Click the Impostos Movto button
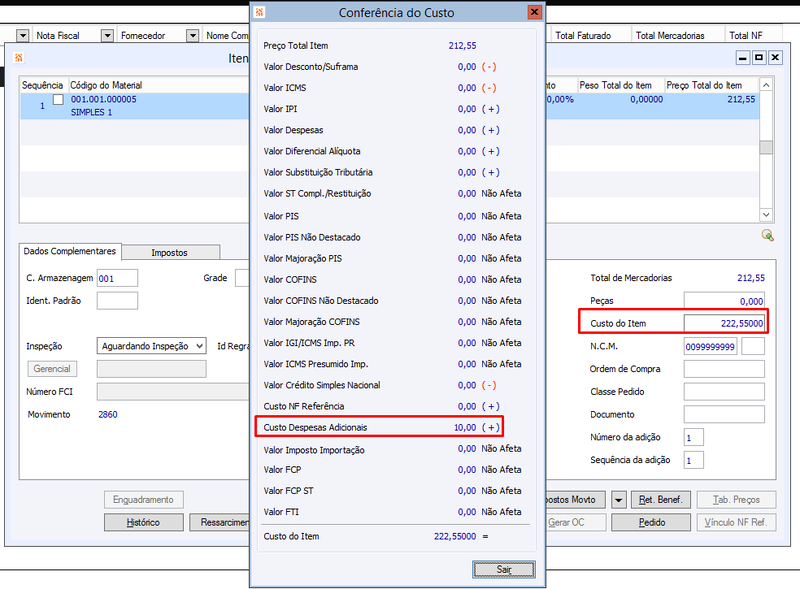Image resolution: width=800 pixels, height=589 pixels. (576, 500)
